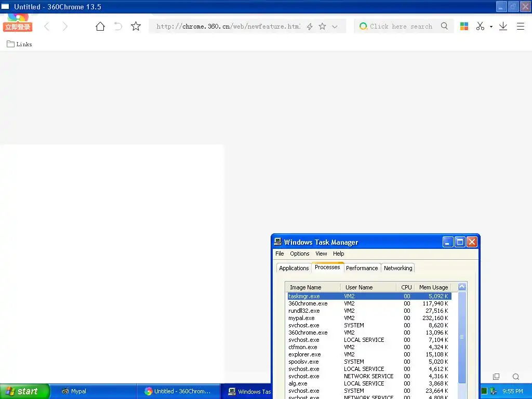Select the 360chrome.exe row using 117,940 K

(369, 303)
